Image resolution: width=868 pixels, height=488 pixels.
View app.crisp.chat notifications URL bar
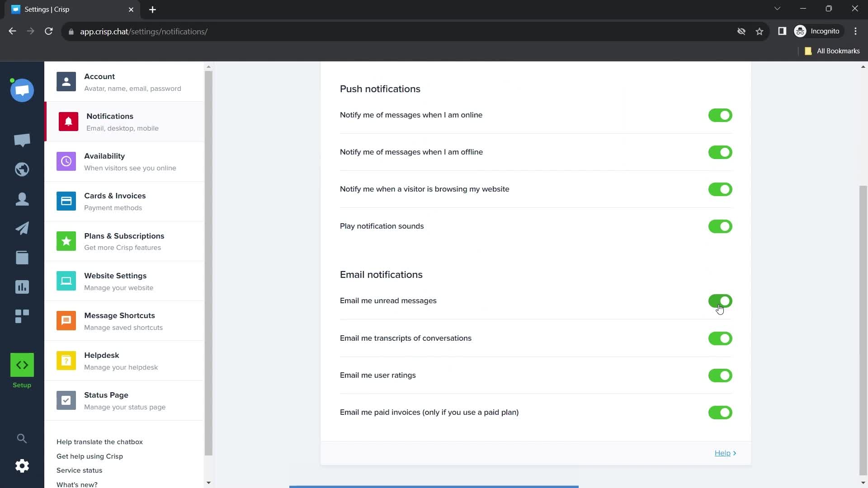click(x=144, y=32)
